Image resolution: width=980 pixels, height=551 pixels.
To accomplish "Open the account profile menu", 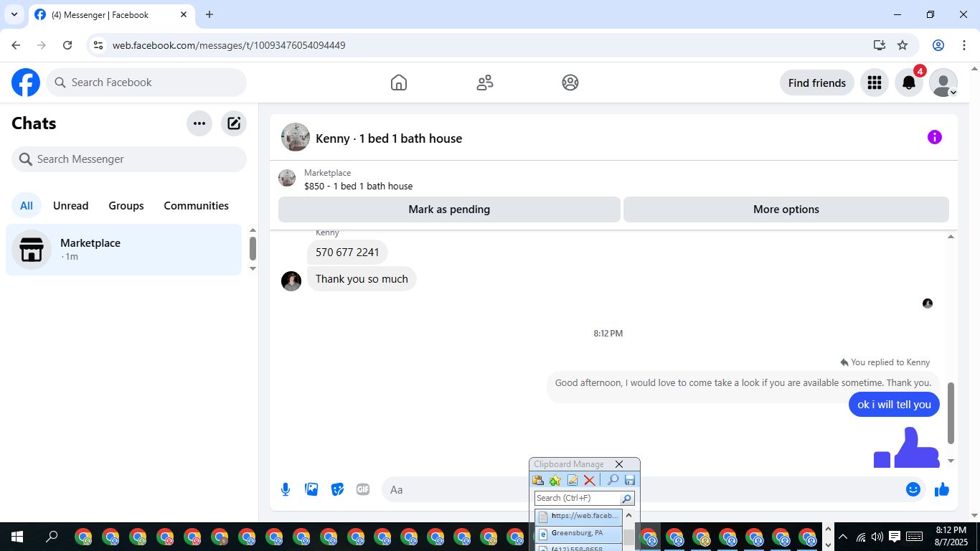I will pos(943,83).
